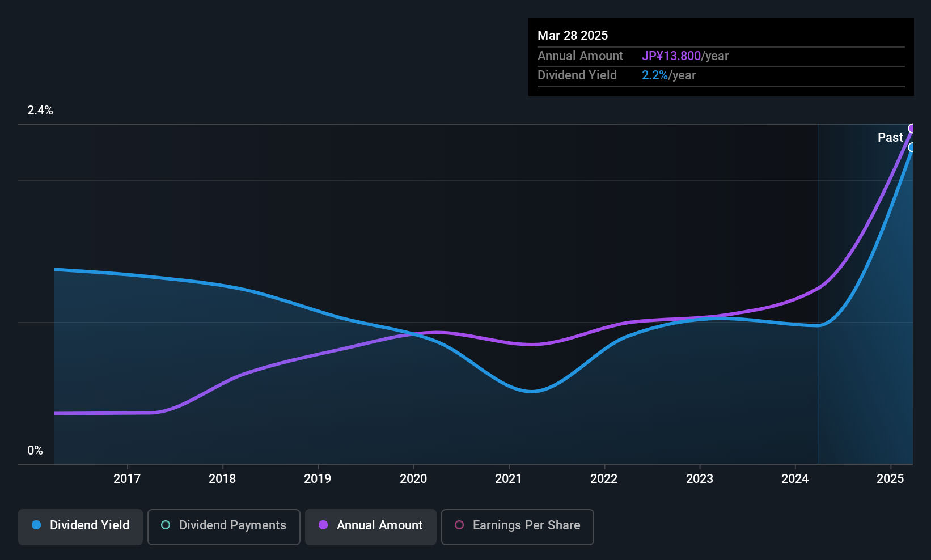Select the Past label on the chart
Viewport: 931px width, 560px height.
[x=890, y=137]
